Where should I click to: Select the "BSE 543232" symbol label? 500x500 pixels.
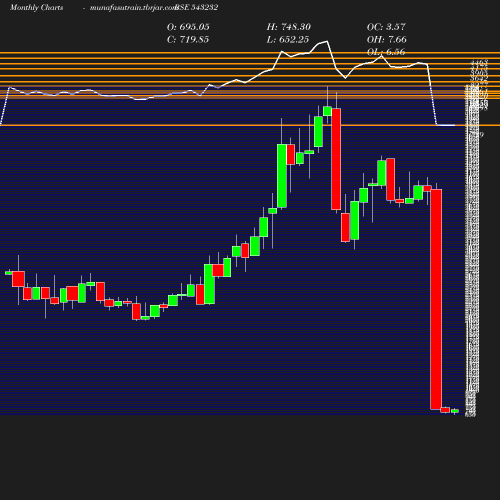point(196,7)
